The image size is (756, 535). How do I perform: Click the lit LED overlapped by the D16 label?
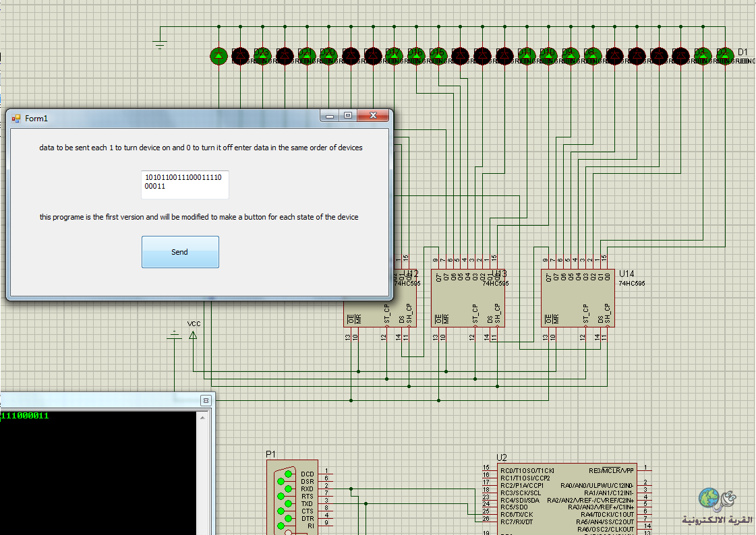pos(417,56)
